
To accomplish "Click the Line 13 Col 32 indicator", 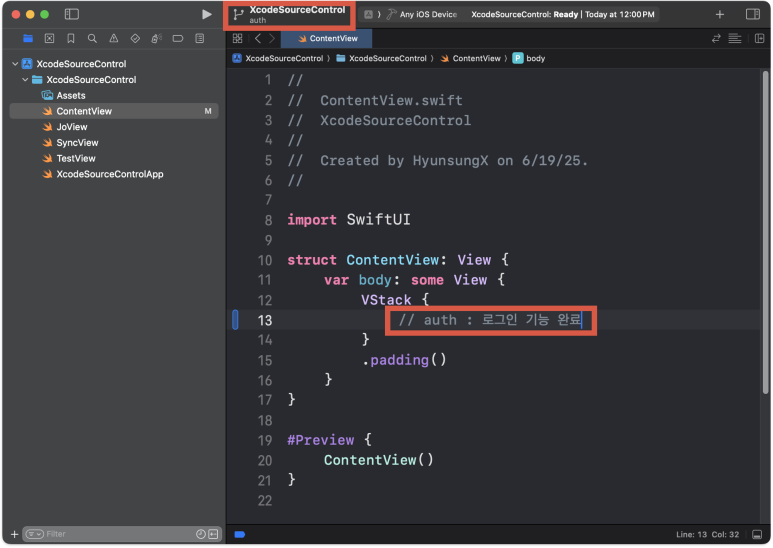I will [x=707, y=534].
